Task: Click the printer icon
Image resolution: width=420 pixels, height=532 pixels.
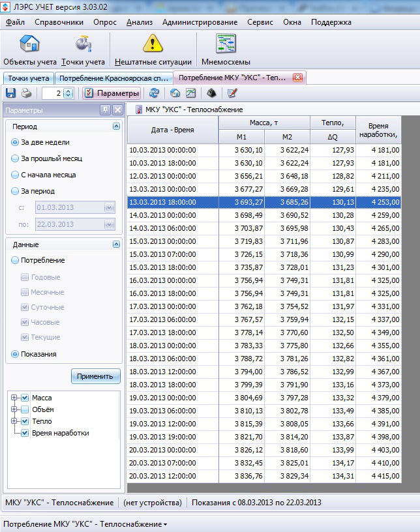Action: [27, 93]
